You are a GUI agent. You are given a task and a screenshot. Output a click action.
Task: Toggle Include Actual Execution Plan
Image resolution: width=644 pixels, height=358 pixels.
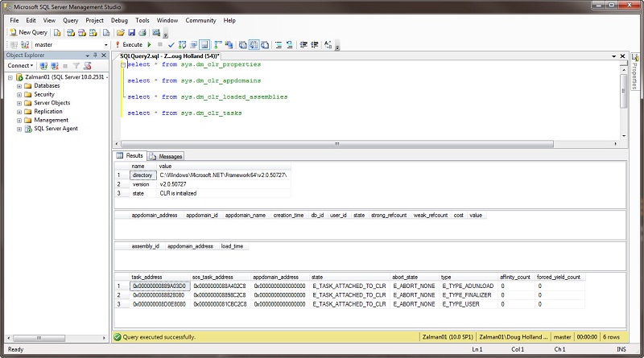pyautogui.click(x=217, y=45)
